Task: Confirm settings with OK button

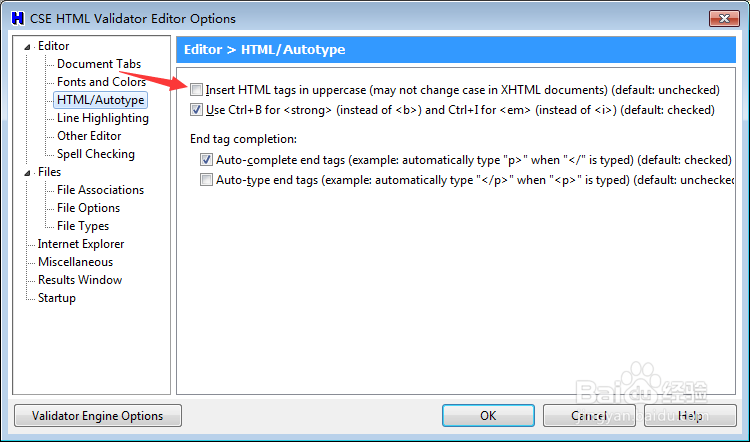Action: pyautogui.click(x=488, y=415)
